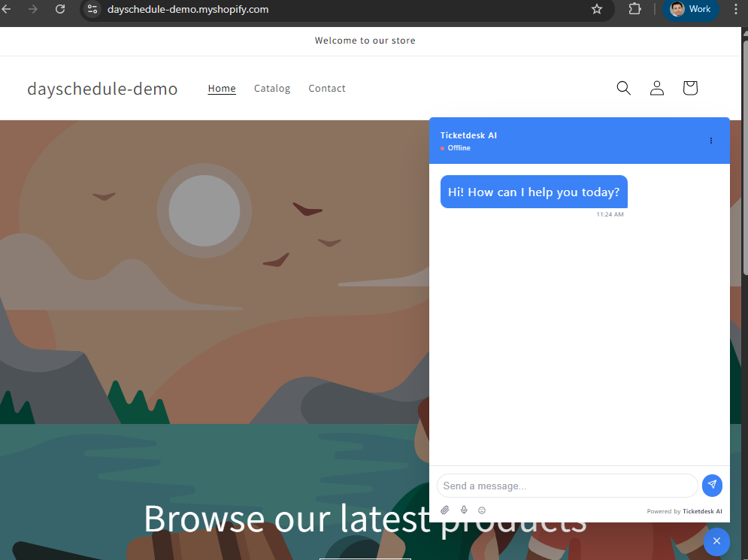748x560 pixels.
Task: Click the store search magnifier icon
Action: [x=623, y=88]
